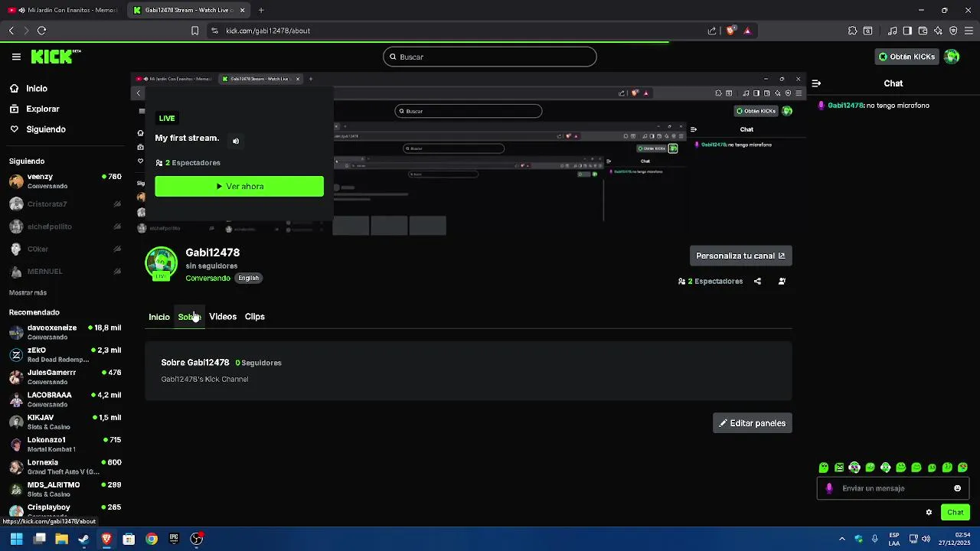This screenshot has width=980, height=551.
Task: Click the pink microphone badge in chat input
Action: point(829,488)
